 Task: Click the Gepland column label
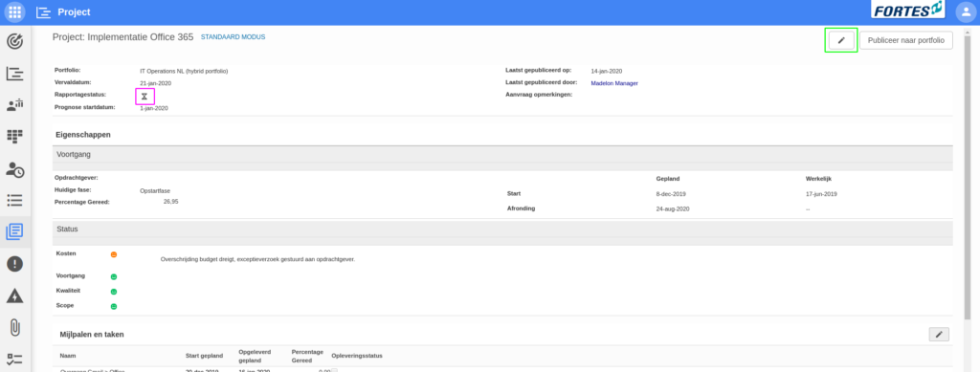[x=667, y=179]
